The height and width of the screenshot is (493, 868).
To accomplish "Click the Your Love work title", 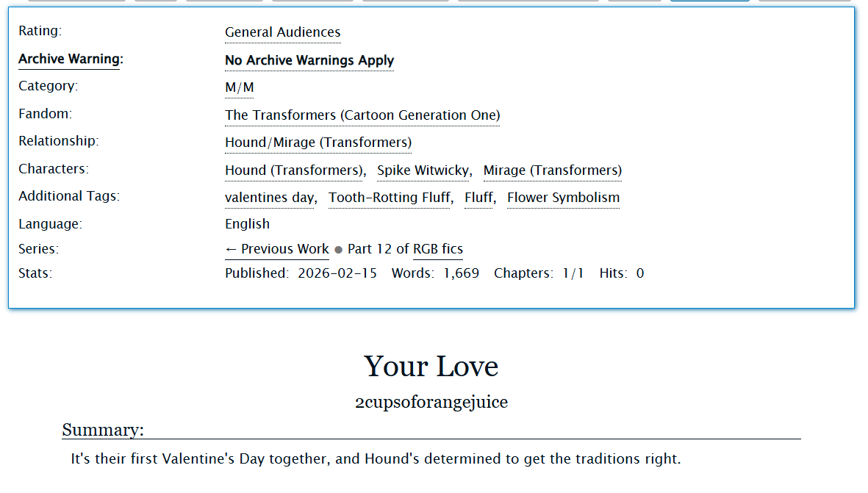I will (x=431, y=367).
